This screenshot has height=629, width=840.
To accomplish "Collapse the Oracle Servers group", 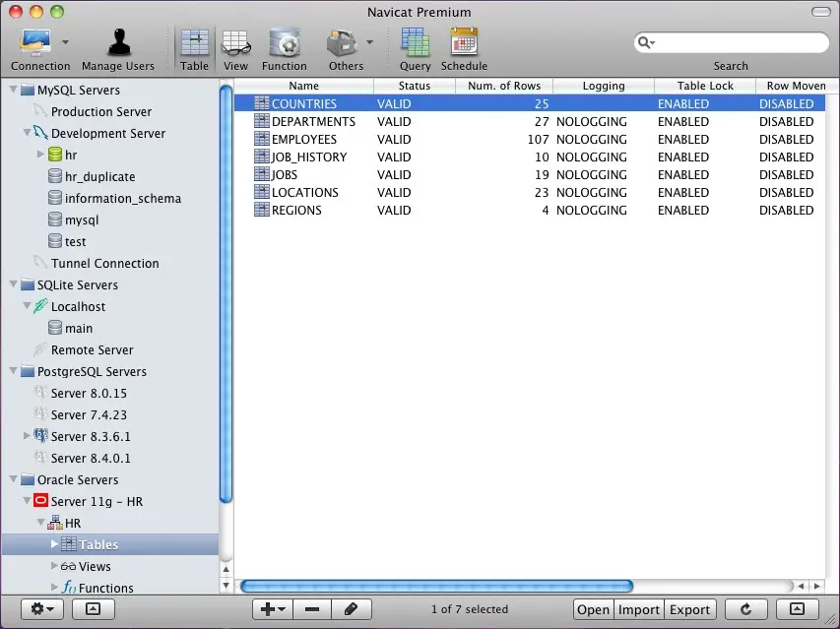I will (14, 479).
